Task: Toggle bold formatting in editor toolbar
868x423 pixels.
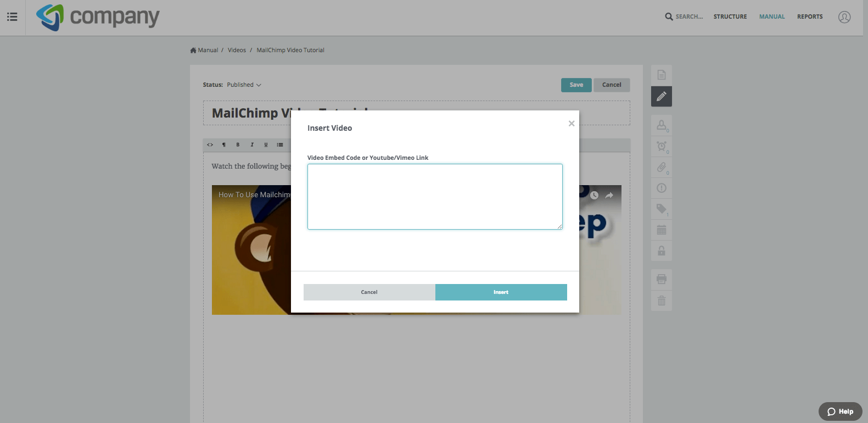Action: click(238, 145)
